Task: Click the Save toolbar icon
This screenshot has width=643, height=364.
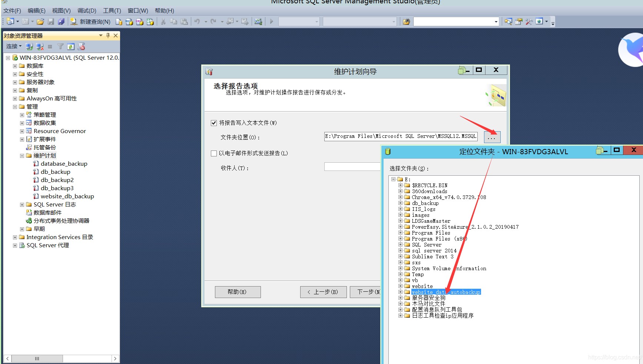Action: (x=51, y=21)
